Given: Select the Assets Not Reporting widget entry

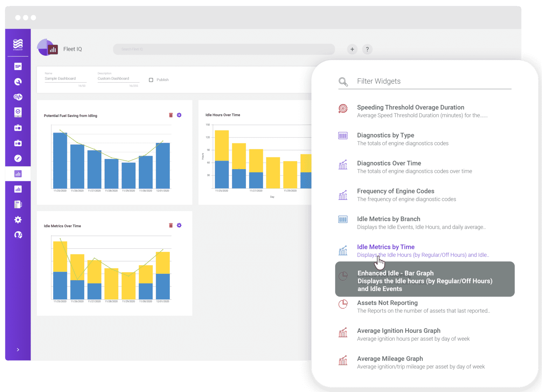Looking at the screenshot, I should (387, 303).
